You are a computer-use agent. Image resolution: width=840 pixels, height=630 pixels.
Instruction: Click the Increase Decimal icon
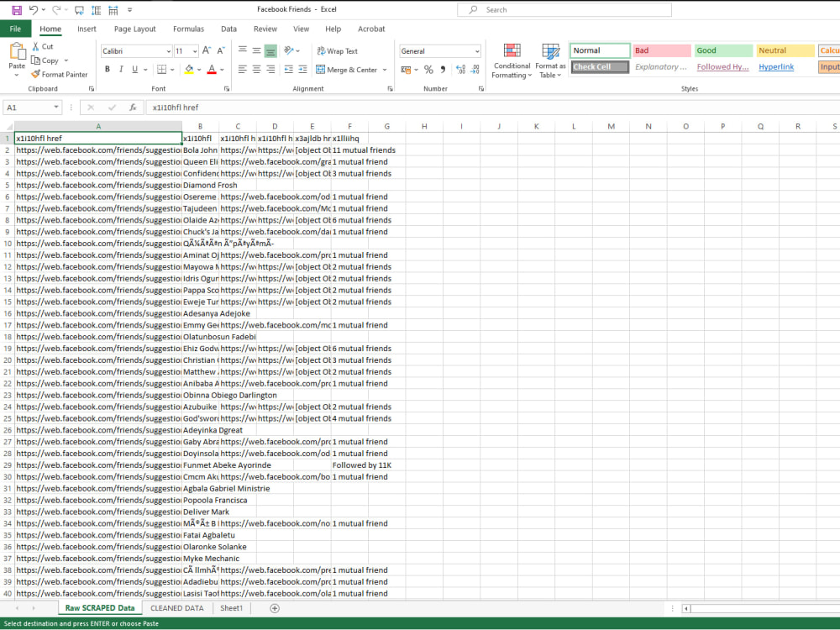click(460, 70)
